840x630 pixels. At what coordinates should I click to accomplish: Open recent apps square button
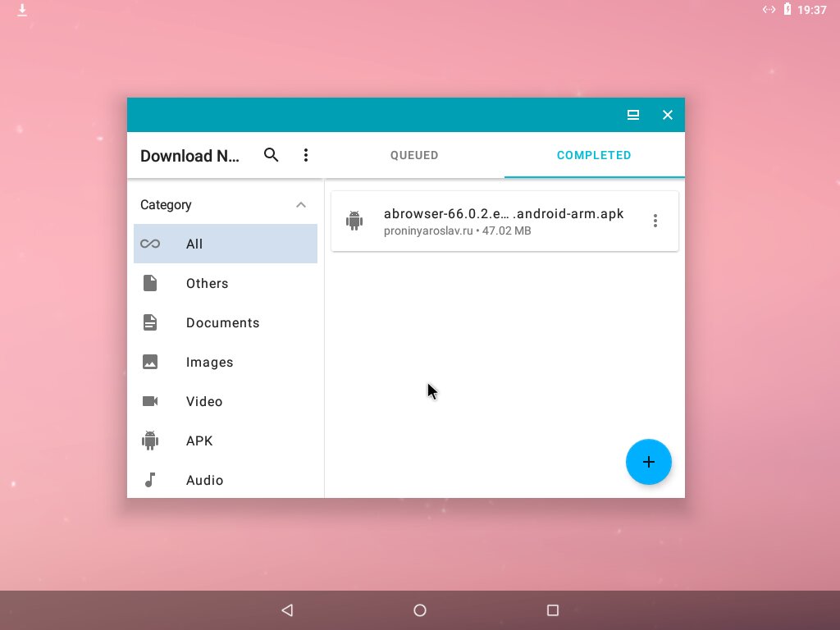(553, 610)
